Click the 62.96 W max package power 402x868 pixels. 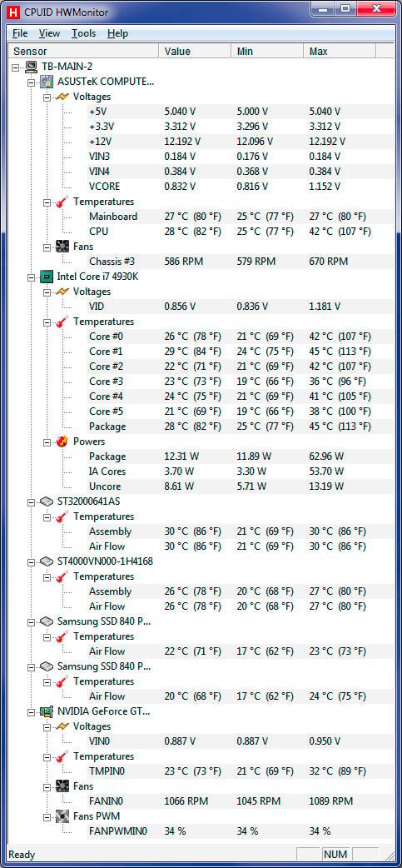click(x=327, y=456)
